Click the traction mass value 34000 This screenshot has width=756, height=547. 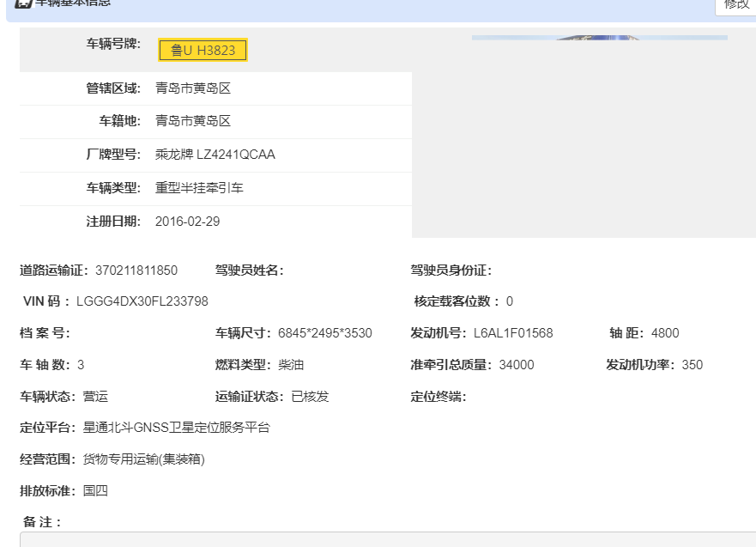[517, 365]
